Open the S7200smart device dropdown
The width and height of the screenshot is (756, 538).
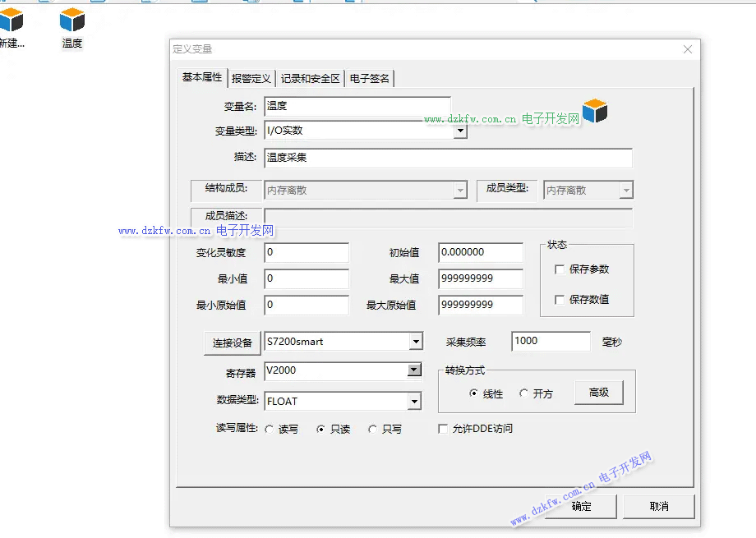(415, 342)
